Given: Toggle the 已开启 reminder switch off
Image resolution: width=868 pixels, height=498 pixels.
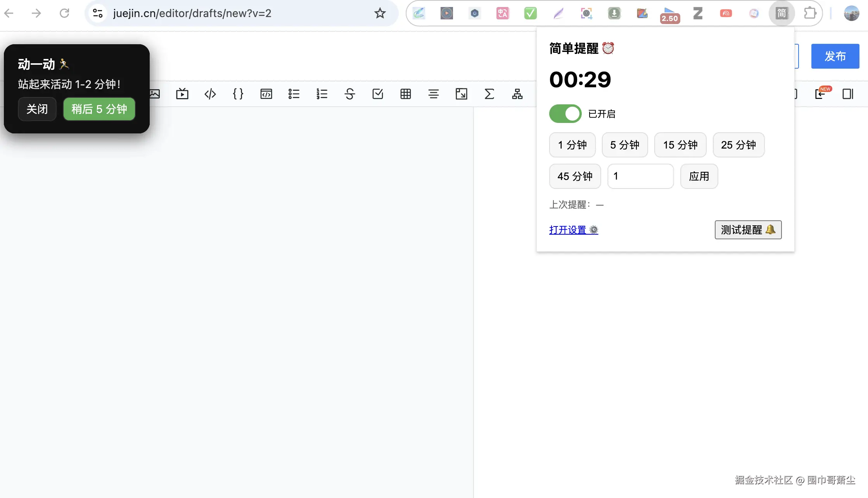Looking at the screenshot, I should [565, 113].
